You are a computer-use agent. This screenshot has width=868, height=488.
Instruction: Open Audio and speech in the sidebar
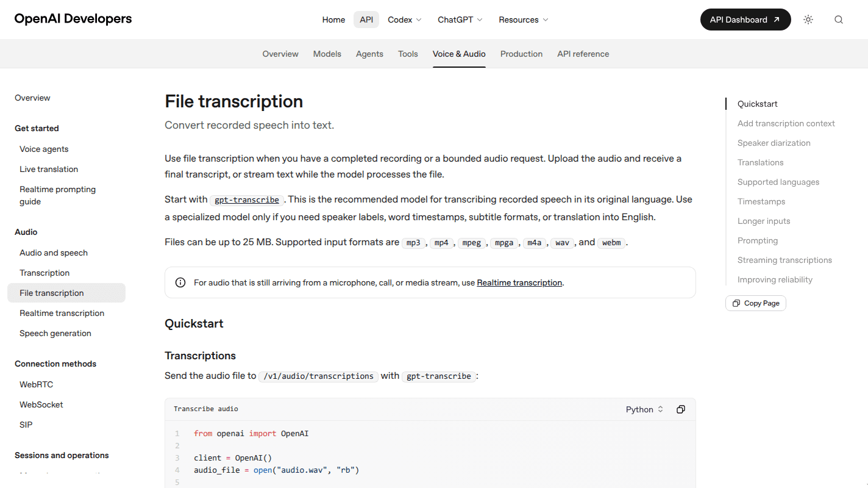point(54,253)
